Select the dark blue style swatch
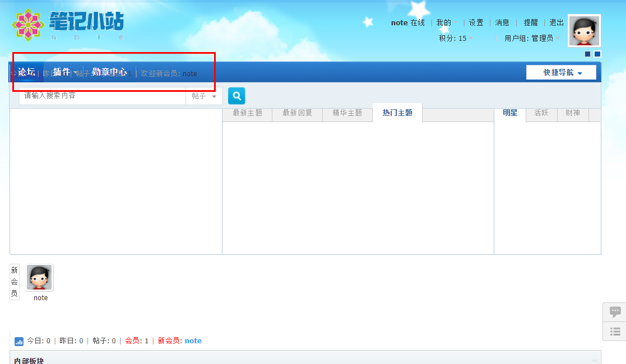 [587, 54]
